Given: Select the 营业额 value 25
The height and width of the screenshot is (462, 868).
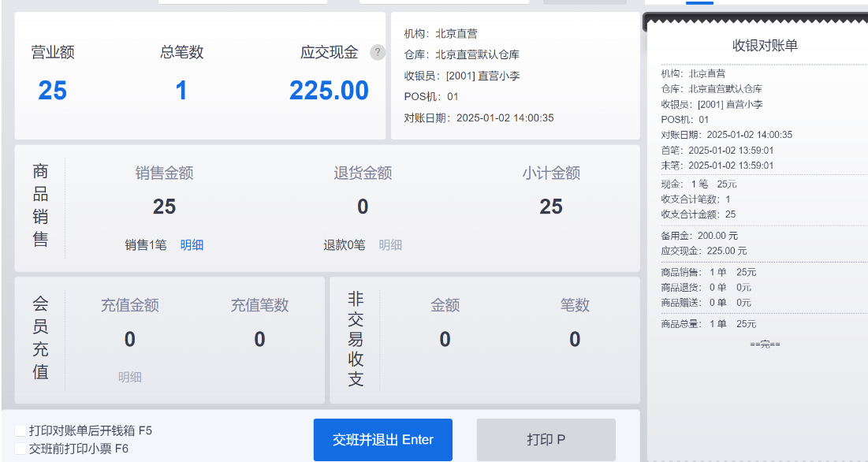Looking at the screenshot, I should point(53,91).
